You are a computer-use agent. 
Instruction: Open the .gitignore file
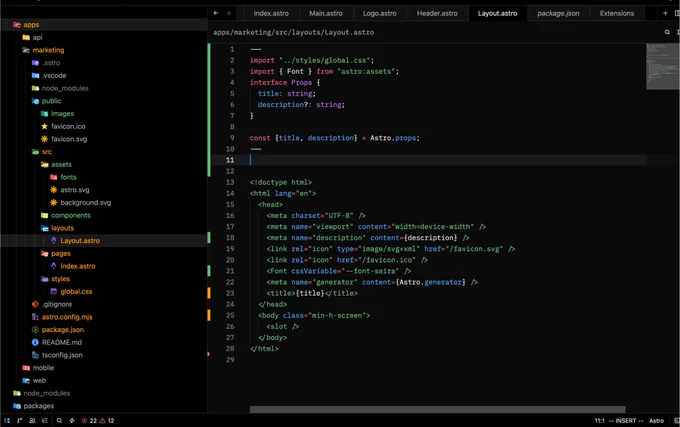coord(52,304)
